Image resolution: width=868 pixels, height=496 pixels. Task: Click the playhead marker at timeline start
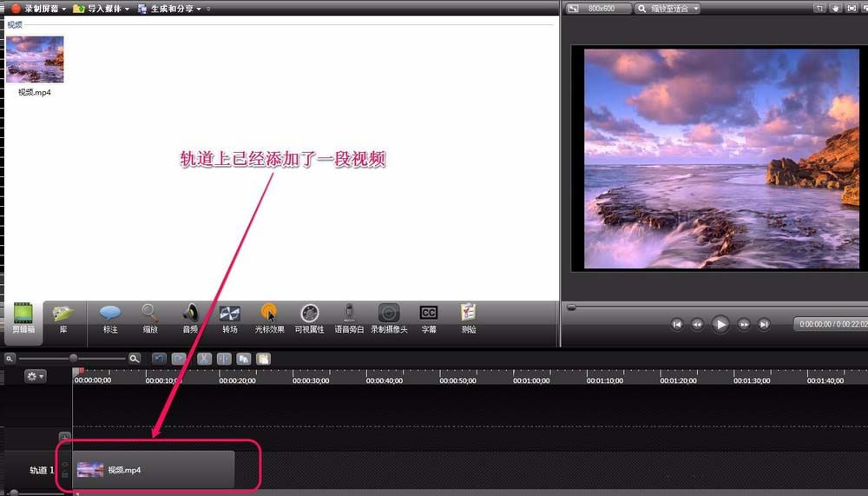(80, 371)
